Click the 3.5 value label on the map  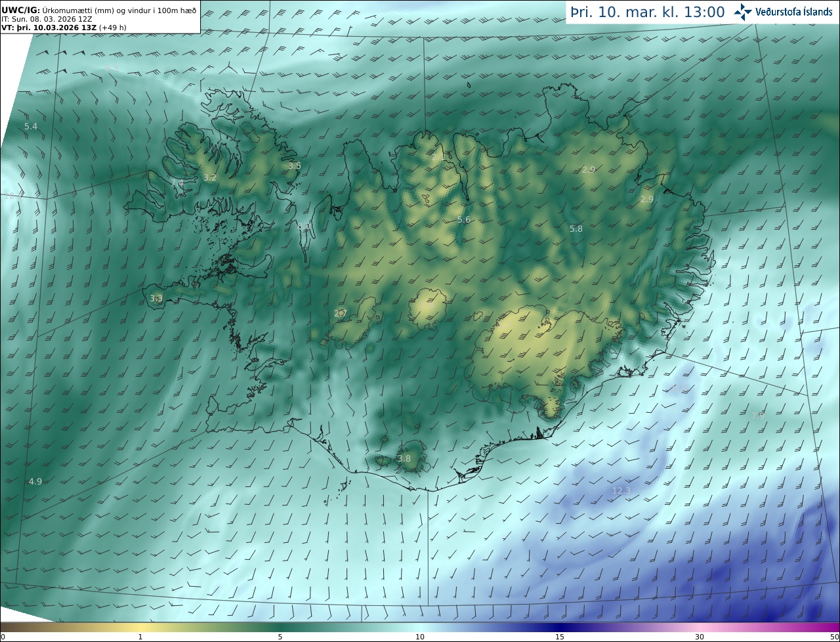295,166
